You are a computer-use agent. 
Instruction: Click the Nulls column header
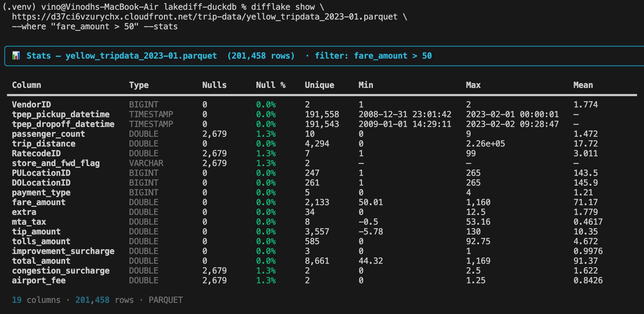tap(215, 85)
